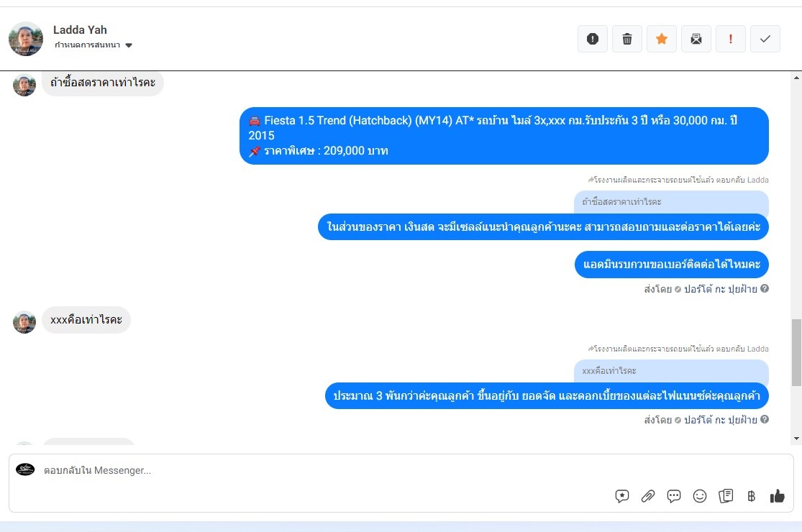Image resolution: width=802 pixels, height=532 pixels.
Task: Open Ladda Yah's profile name
Action: (80, 29)
